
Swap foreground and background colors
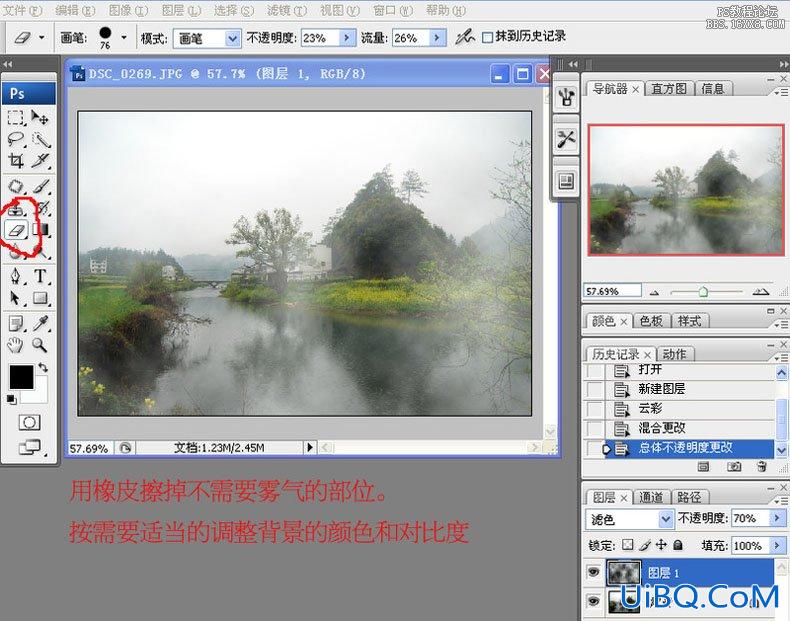point(43,368)
